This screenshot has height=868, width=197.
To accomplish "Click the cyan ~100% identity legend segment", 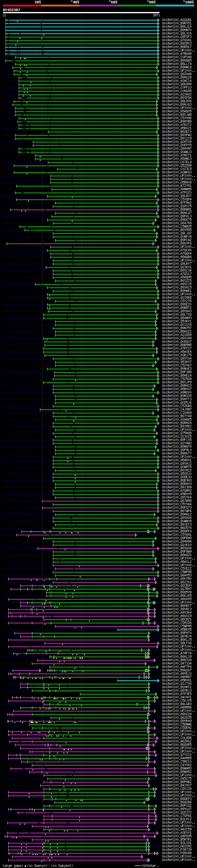I will (x=175, y=6).
